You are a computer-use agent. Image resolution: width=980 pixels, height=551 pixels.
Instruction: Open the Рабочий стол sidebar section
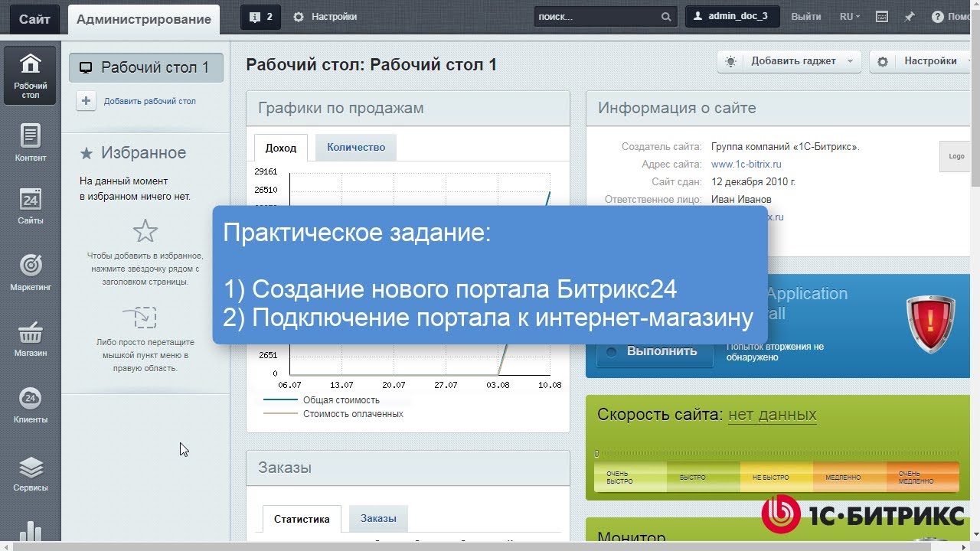coord(30,75)
